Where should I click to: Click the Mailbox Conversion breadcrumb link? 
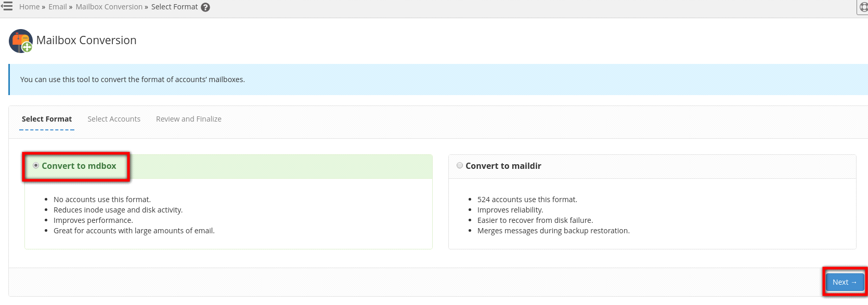point(109,7)
